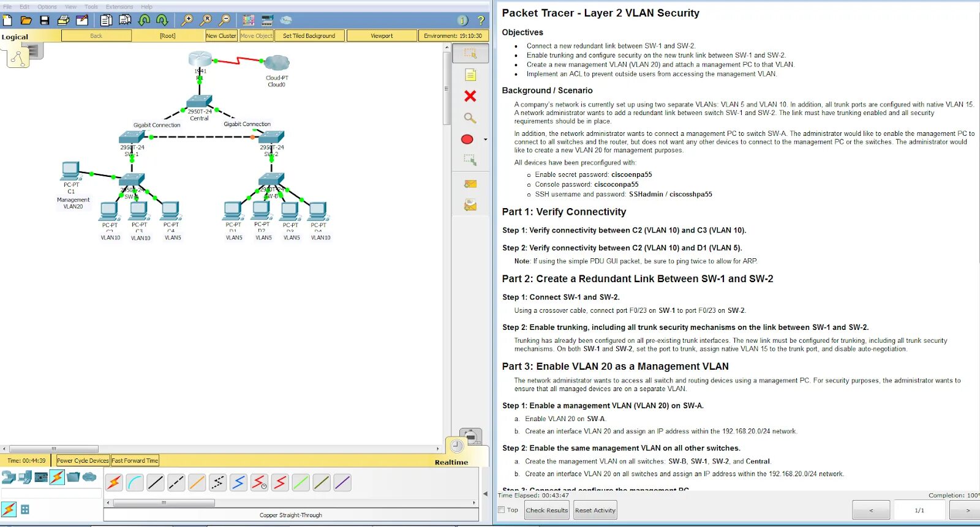Open the Activity Wizard icon
The image size is (980, 527).
point(82,20)
